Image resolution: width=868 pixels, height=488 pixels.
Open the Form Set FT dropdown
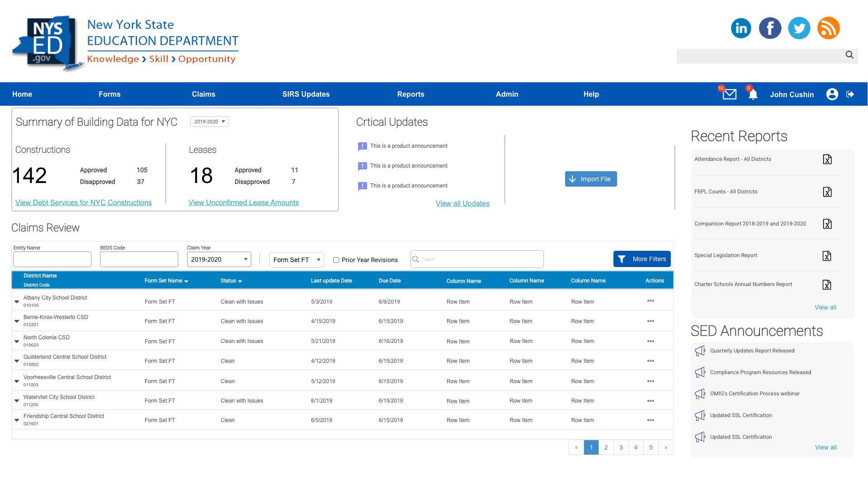[297, 260]
